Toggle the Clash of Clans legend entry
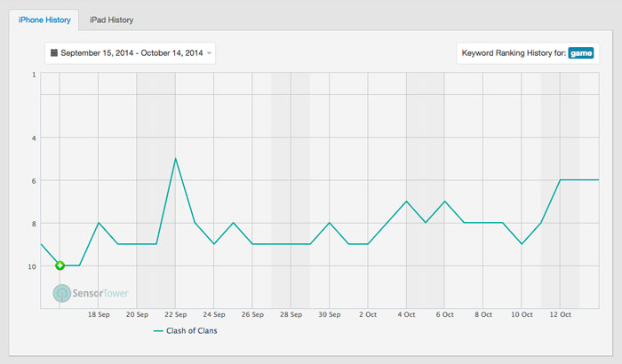The image size is (622, 364). coord(185,330)
